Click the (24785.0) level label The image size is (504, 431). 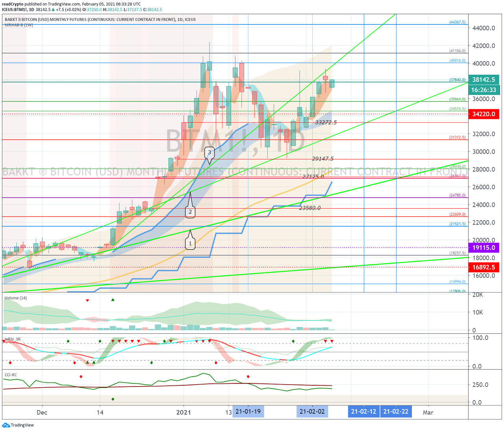click(458, 196)
